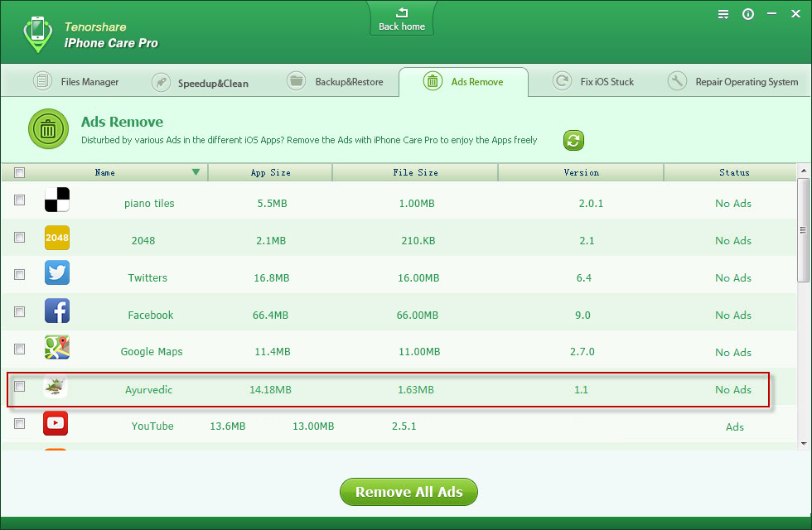Screen dimensions: 812x530
Task: Tick the checkbox for Ayurvedic row
Action: coord(20,386)
